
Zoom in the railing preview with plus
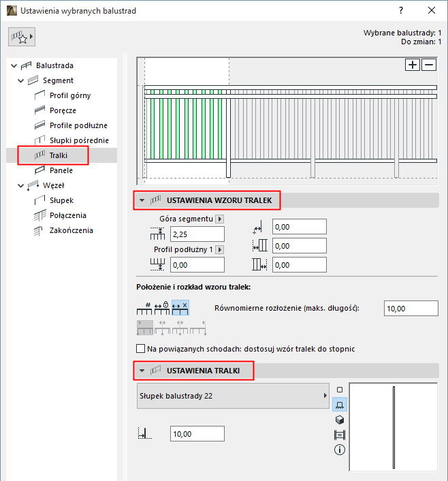pos(413,65)
